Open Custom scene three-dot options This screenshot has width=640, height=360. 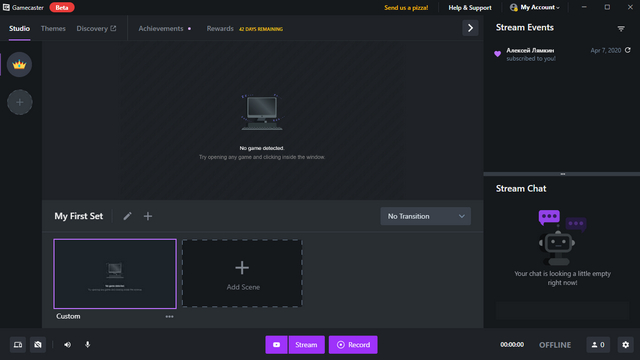(x=169, y=316)
